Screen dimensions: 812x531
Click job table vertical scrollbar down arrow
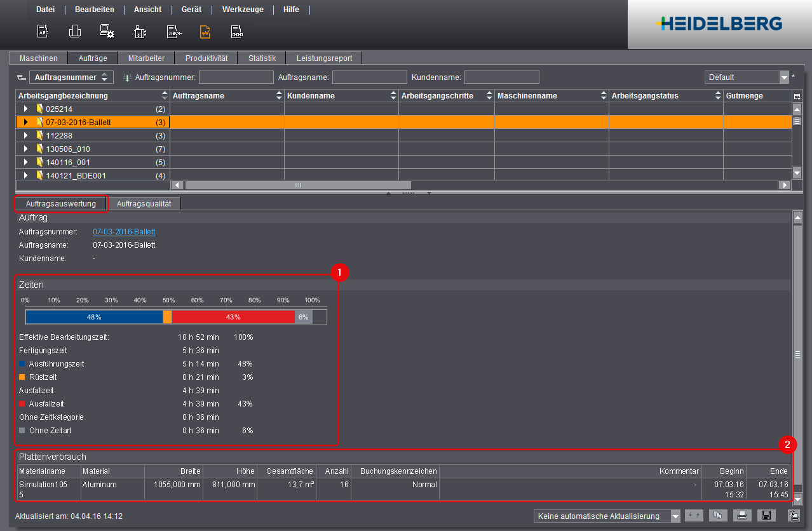pos(797,173)
